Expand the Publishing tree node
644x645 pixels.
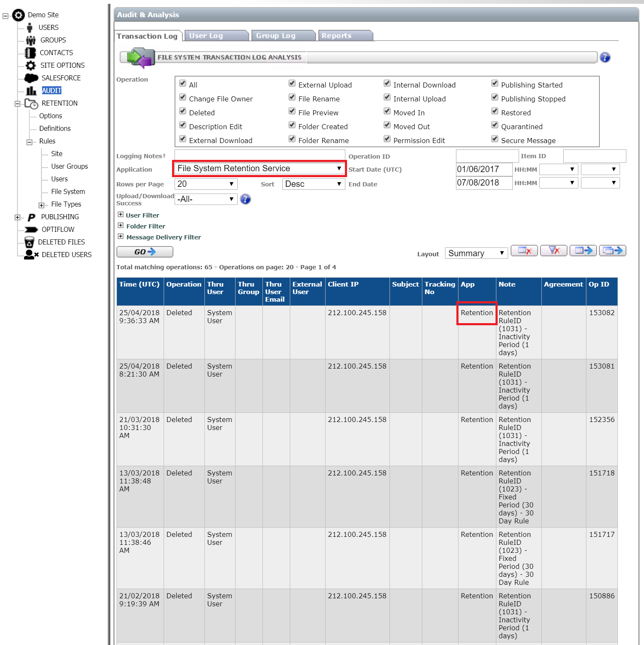17,218
